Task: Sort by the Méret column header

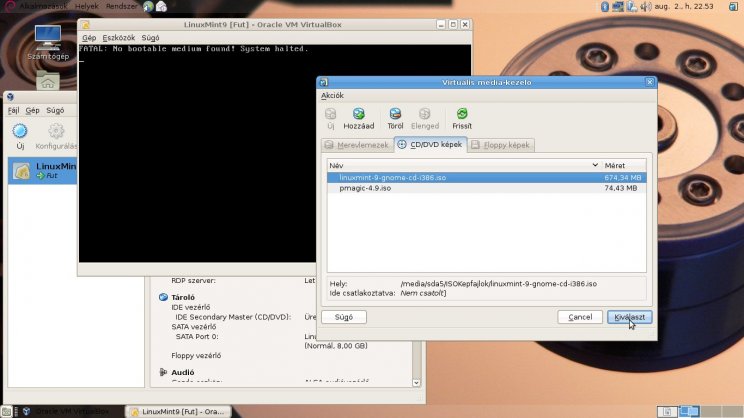Action: [x=623, y=165]
